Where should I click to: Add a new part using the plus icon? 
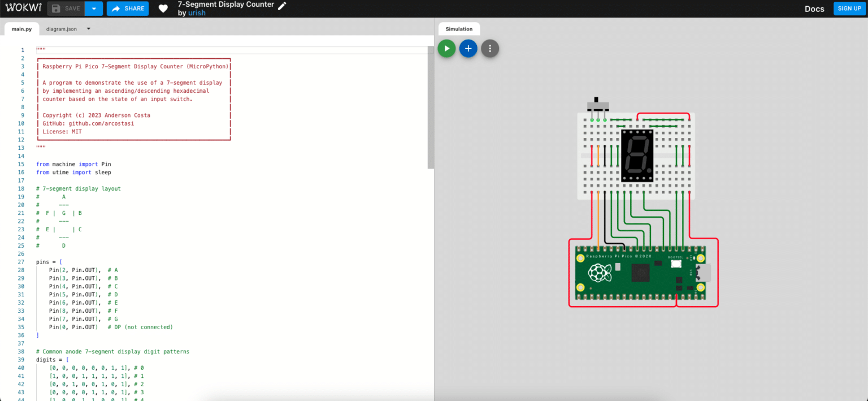coord(468,48)
